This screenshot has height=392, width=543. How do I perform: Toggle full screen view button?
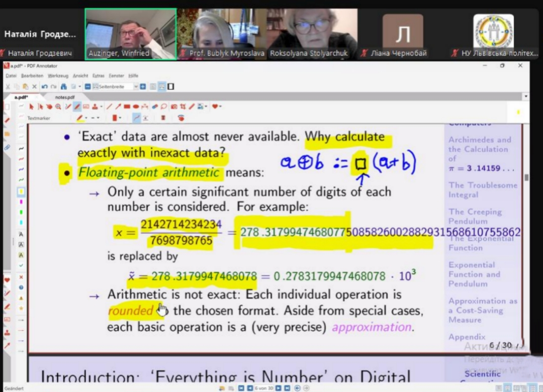point(171,86)
